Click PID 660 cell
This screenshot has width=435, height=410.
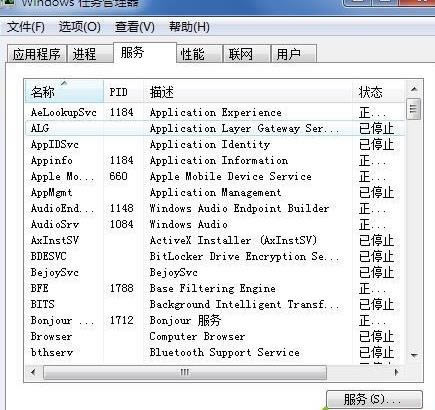pos(119,176)
